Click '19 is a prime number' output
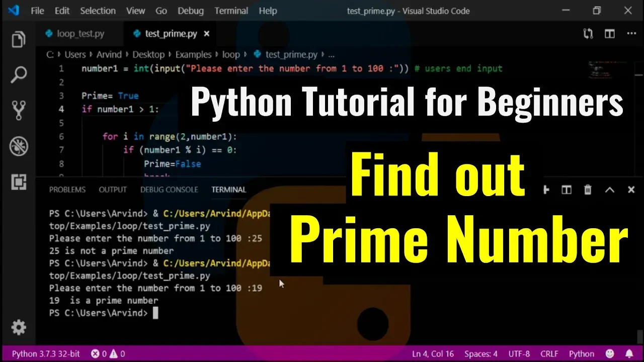Viewport: 644px width, 362px height. pos(104,300)
